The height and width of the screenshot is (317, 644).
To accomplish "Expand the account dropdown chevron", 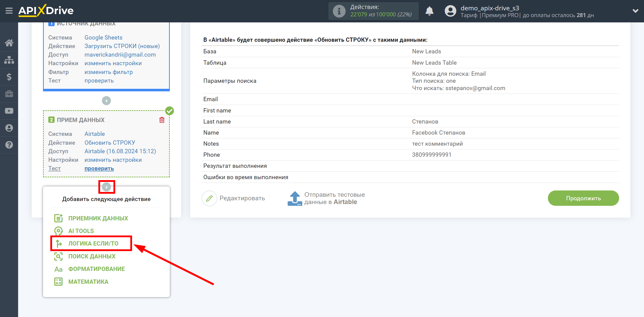I will [635, 11].
